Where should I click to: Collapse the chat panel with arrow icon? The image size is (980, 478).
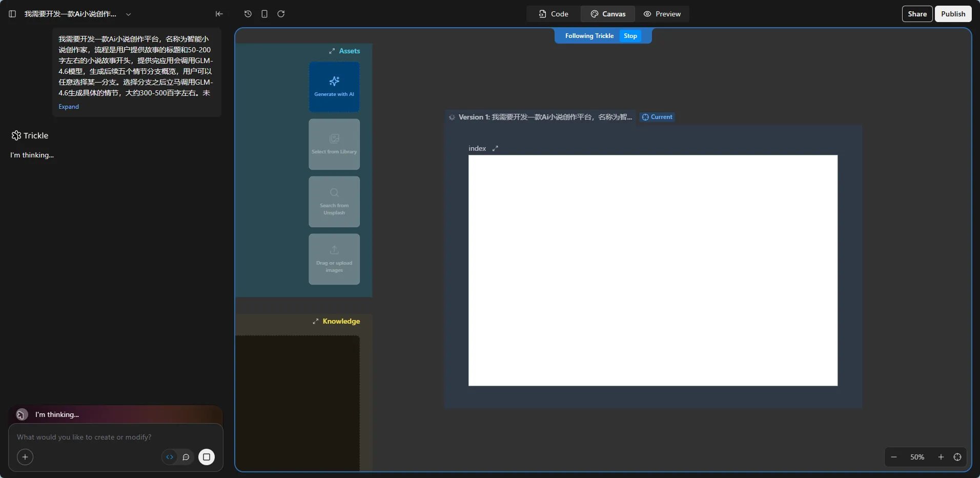pyautogui.click(x=219, y=14)
